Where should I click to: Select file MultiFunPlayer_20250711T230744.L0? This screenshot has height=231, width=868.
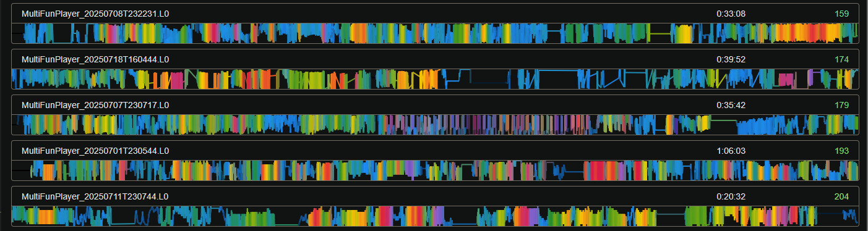coord(95,196)
